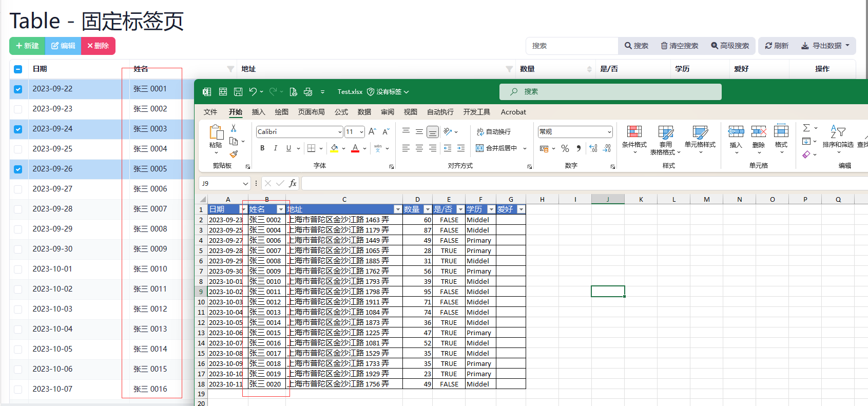Toggle Bold formatting in Excel ribbon
This screenshot has height=406, width=868.
[262, 148]
